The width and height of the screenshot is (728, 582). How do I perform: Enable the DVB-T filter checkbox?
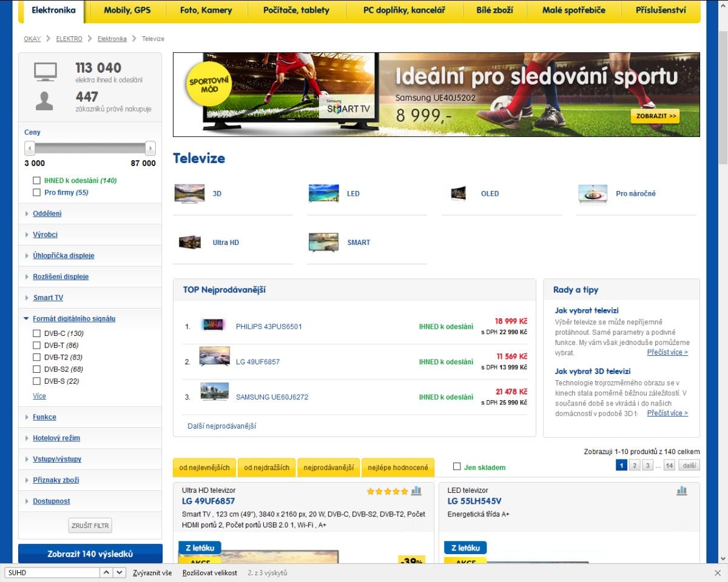click(x=37, y=346)
